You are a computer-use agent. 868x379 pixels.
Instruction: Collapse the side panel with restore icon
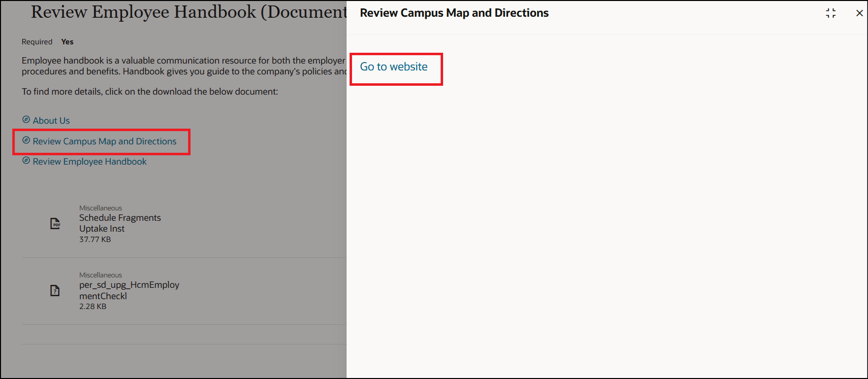[831, 13]
